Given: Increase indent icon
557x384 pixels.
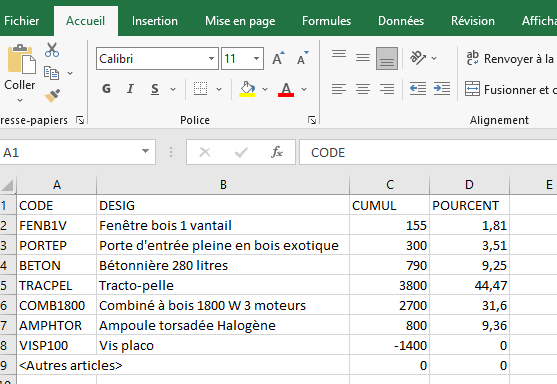Looking at the screenshot, I should (x=442, y=89).
